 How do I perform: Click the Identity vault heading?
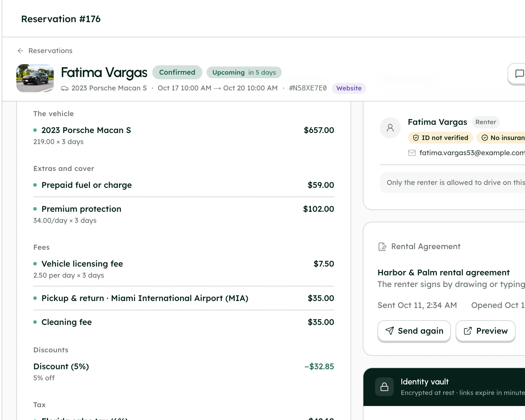tap(424, 381)
